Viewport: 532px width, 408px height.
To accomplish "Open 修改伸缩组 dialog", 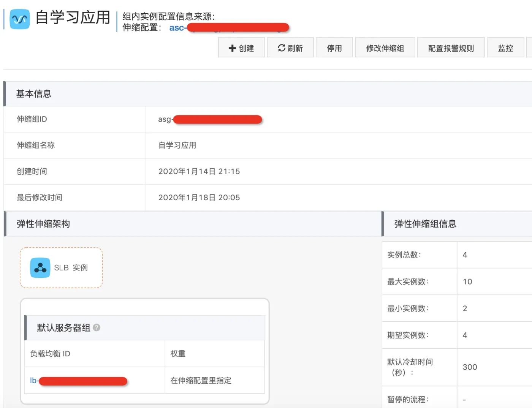I will [385, 47].
